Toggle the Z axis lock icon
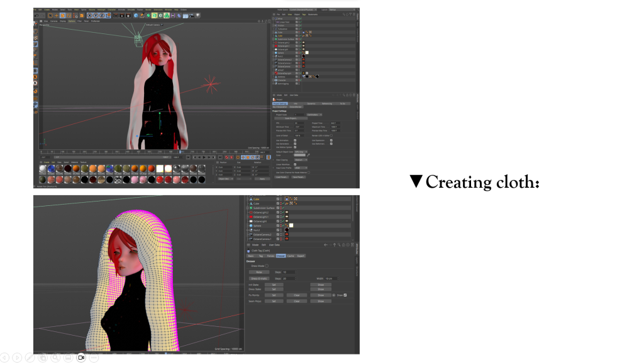Screen dimensions: 644x364 point(102,16)
